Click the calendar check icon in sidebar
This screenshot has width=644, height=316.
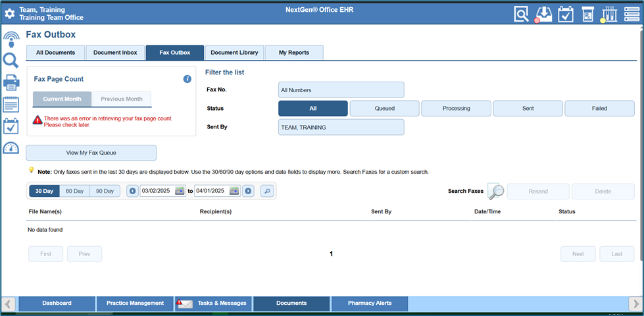click(x=11, y=126)
